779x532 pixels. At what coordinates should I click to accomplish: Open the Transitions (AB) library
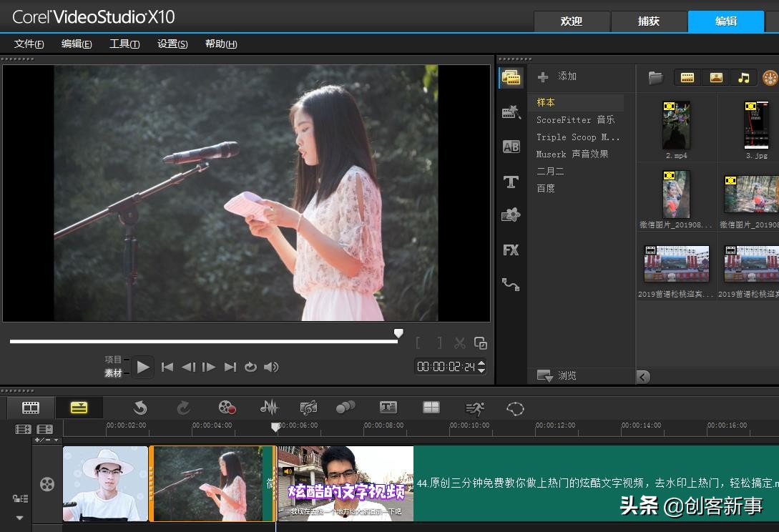pos(511,147)
